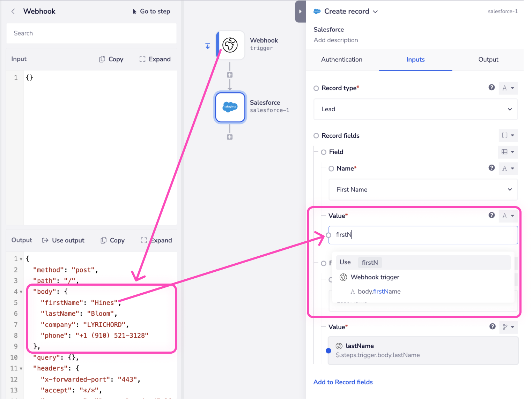The height and width of the screenshot is (399, 532).
Task: Toggle the Record fields connector circle
Action: click(316, 136)
